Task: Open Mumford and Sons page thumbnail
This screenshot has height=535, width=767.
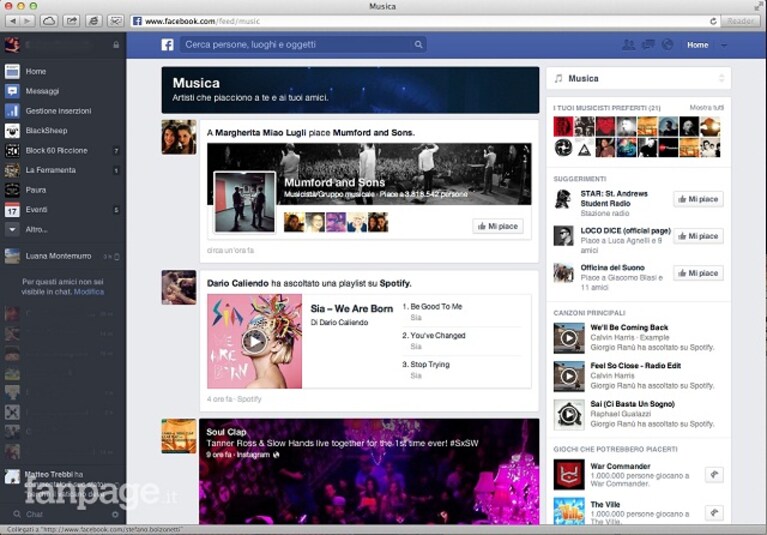Action: click(x=245, y=202)
